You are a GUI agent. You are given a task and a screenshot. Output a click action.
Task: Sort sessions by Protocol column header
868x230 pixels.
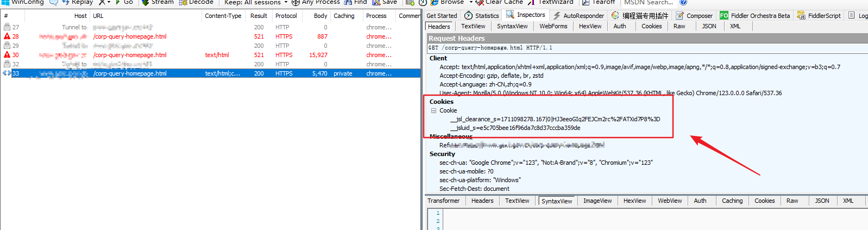286,16
